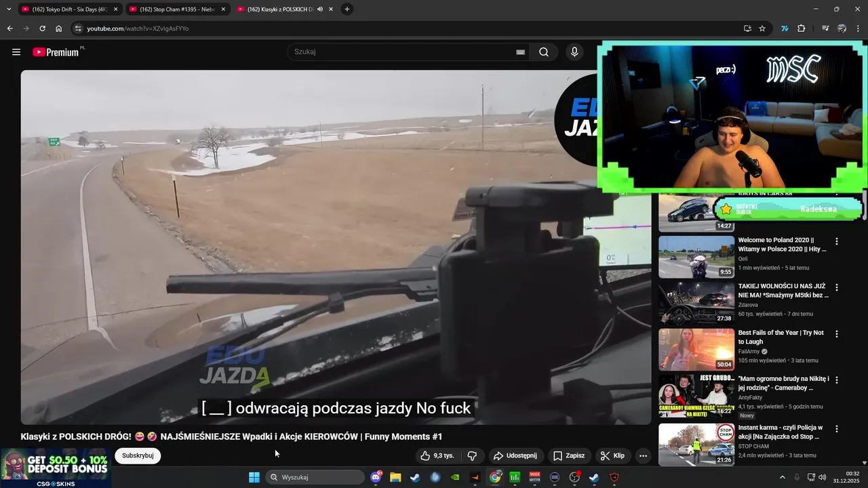Screen dimensions: 868x488
Task: Open the OBS icon in the taskbar
Action: coord(574,477)
